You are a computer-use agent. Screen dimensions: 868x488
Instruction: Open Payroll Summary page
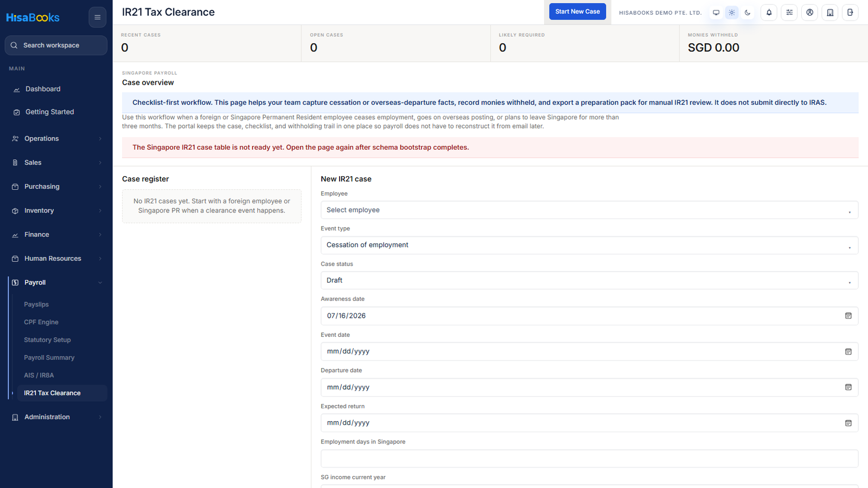(49, 358)
